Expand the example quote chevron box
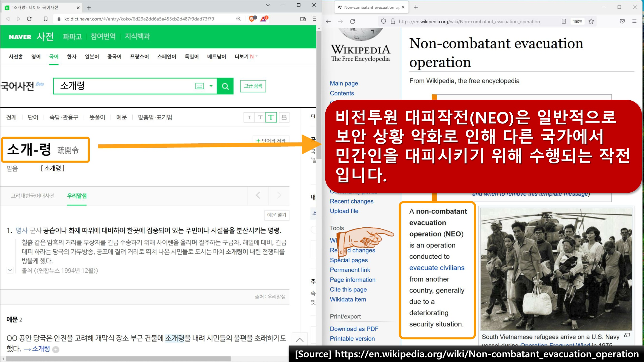 click(x=10, y=270)
